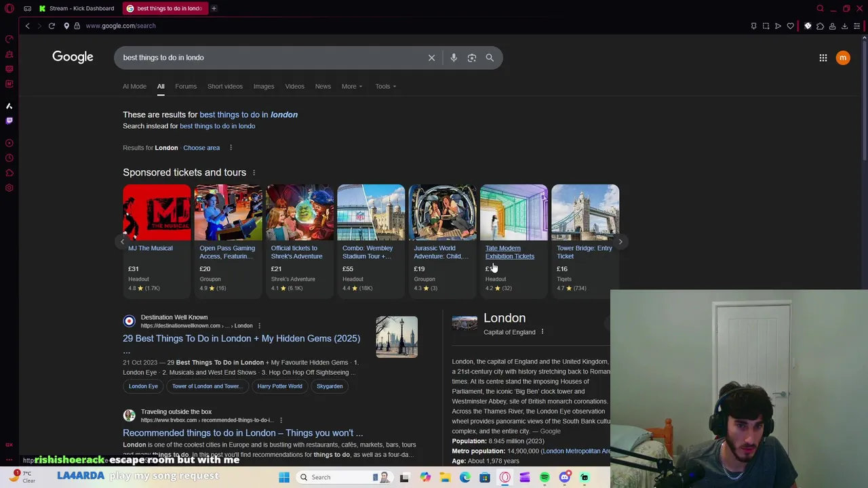Open MJ The Musical ticket thumbnail

click(x=157, y=212)
